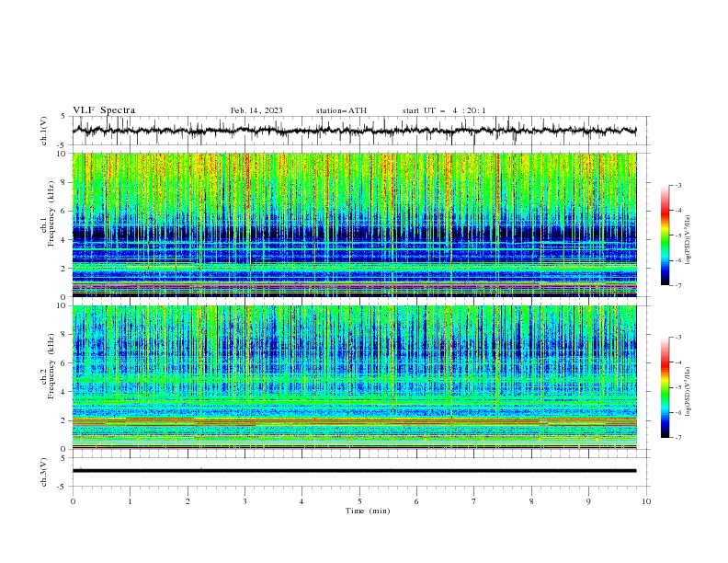The width and height of the screenshot is (728, 563).
Task: Click time axis tick label "3"
Action: (245, 501)
